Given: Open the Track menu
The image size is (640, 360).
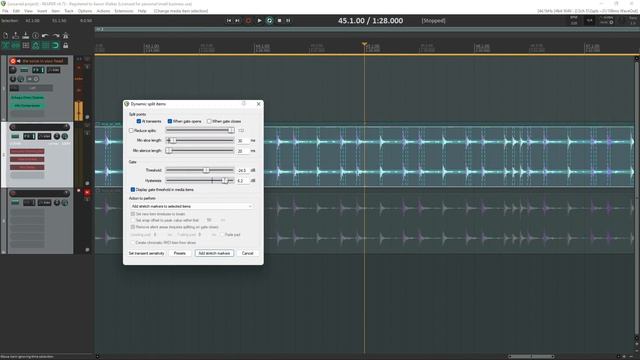Looking at the screenshot, I should coord(69,11).
